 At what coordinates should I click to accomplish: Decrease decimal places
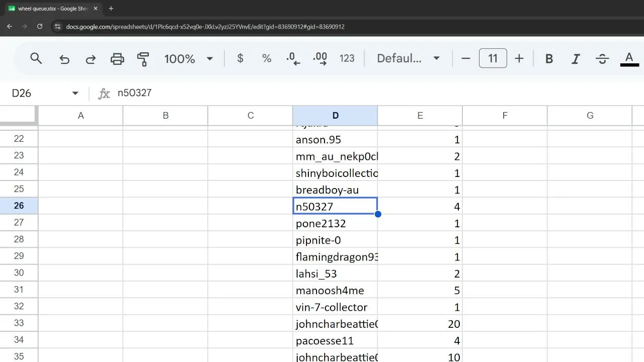click(293, 59)
